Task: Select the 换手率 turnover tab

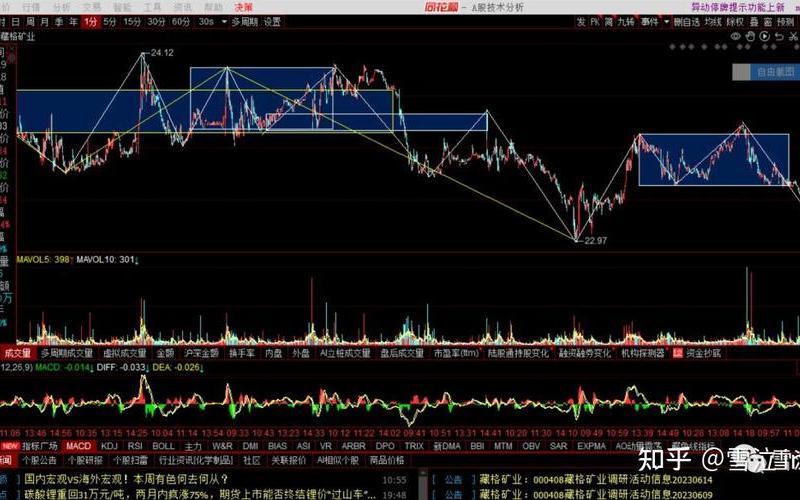Action: (x=242, y=353)
